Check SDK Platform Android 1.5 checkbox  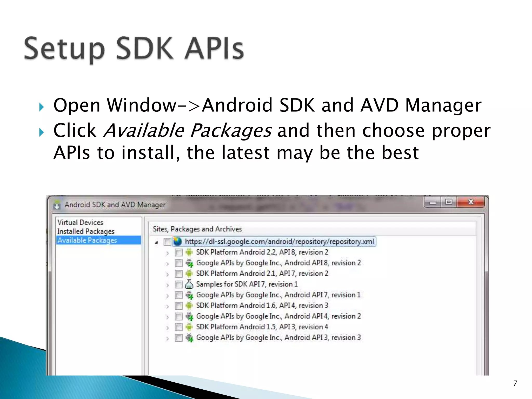click(178, 327)
